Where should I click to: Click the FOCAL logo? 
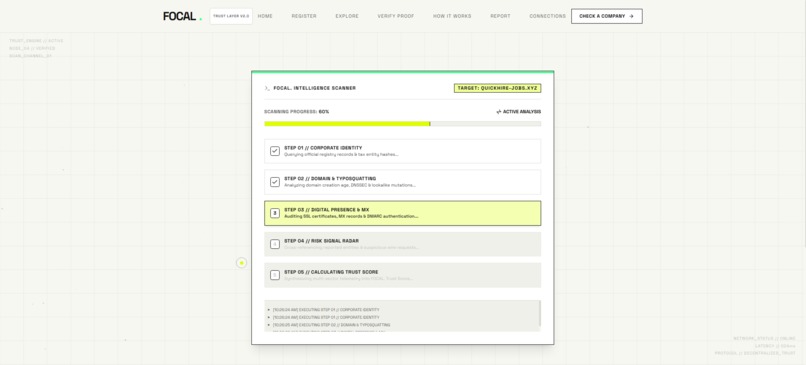pyautogui.click(x=182, y=16)
